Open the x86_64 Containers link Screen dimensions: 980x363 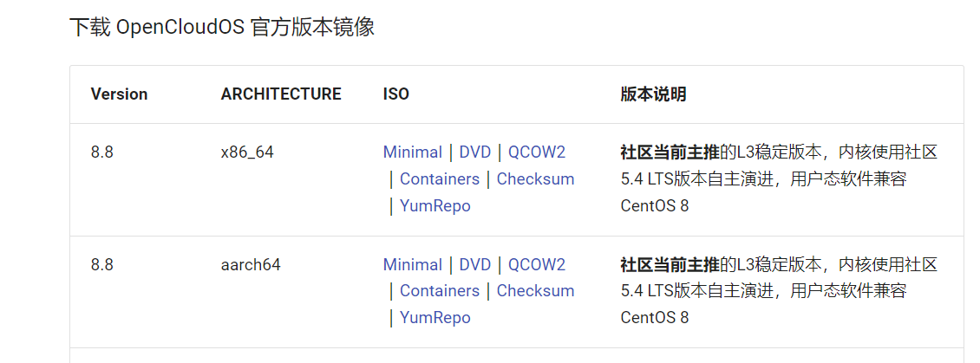tap(439, 179)
